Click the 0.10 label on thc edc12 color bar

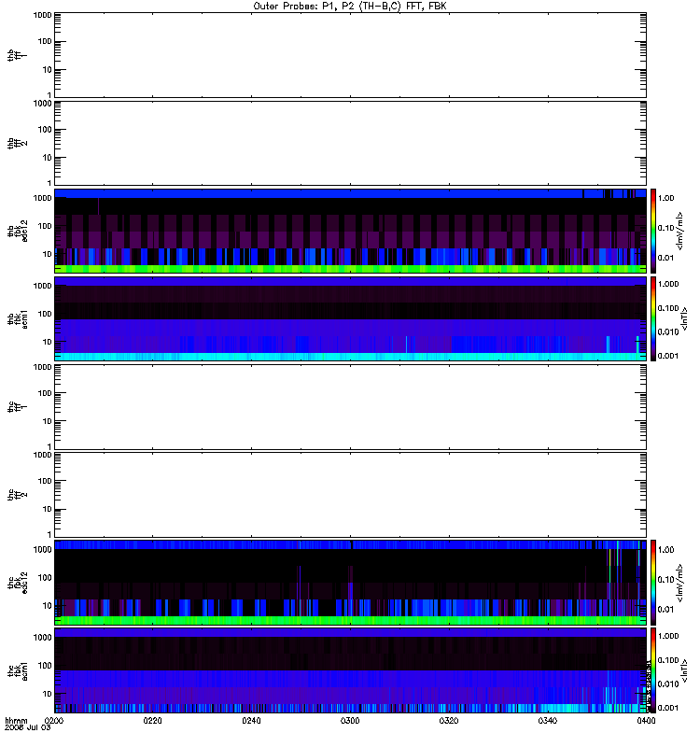tap(665, 579)
